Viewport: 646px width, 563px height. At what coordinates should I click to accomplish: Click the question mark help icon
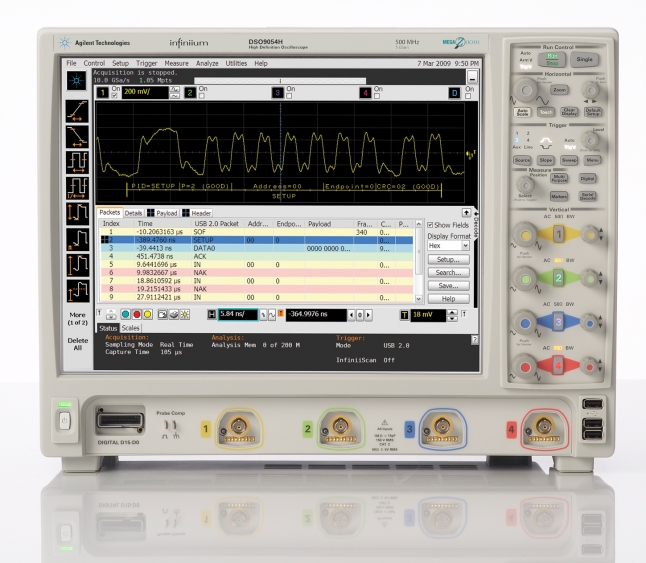pos(475,340)
